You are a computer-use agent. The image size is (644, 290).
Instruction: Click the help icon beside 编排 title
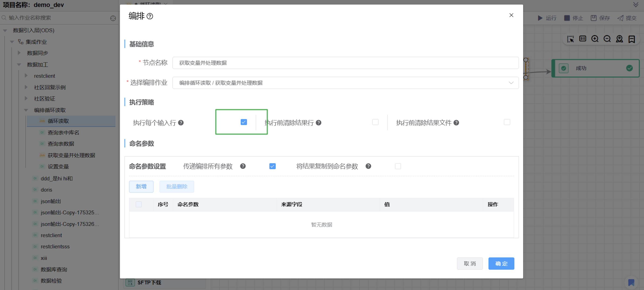click(x=150, y=16)
